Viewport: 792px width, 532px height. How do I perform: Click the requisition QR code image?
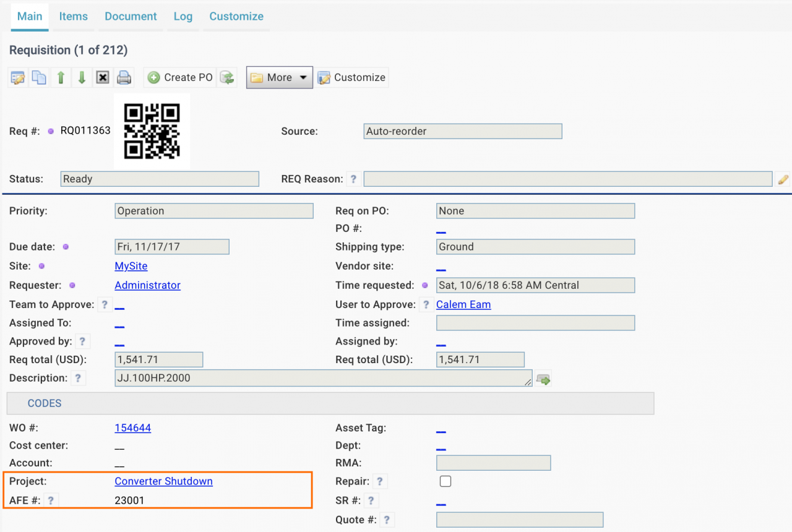[152, 131]
